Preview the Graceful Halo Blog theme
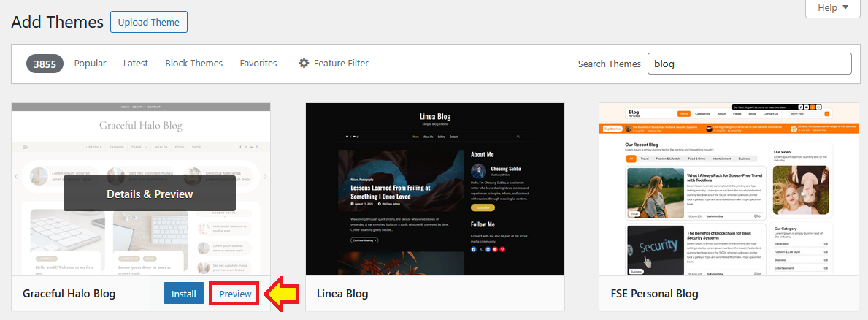This screenshot has width=868, height=320. 236,294
